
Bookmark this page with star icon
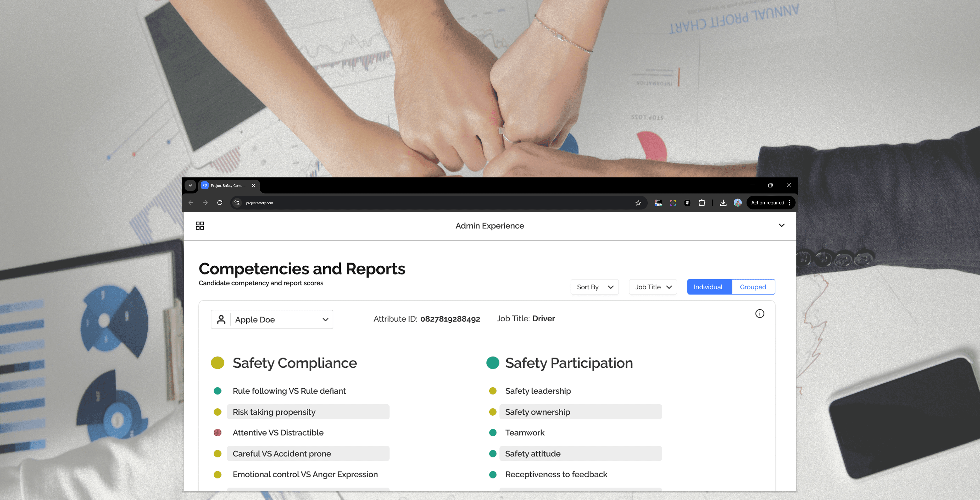point(638,203)
